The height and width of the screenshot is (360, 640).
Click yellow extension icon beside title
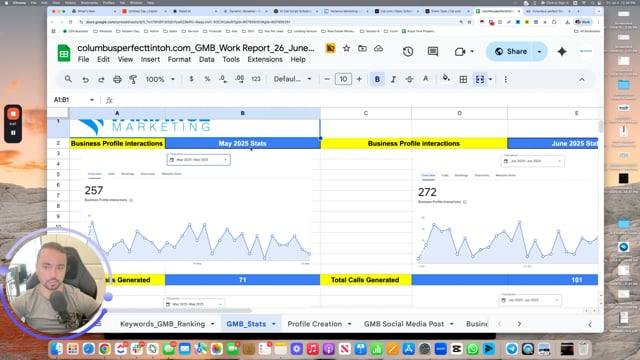coord(330,49)
